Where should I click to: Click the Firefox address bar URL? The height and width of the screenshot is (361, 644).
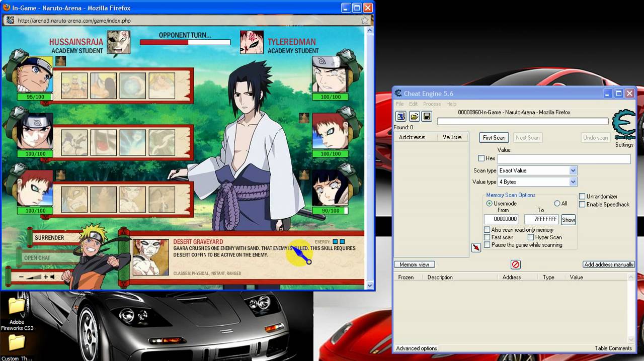click(x=74, y=21)
